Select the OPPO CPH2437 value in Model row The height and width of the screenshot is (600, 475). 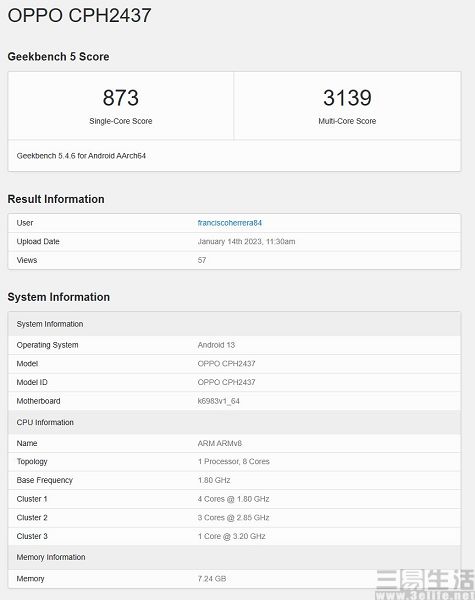tap(226, 364)
